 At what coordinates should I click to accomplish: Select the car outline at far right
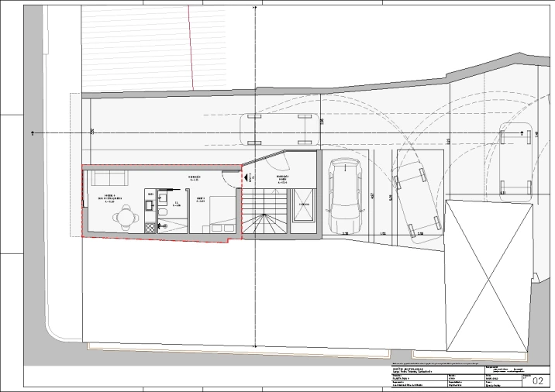click(x=515, y=160)
